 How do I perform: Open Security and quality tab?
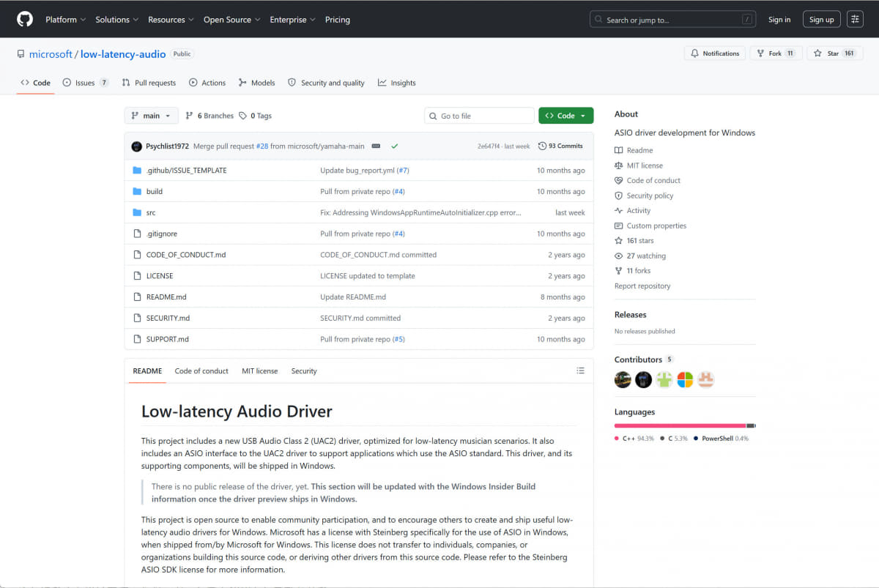[326, 83]
